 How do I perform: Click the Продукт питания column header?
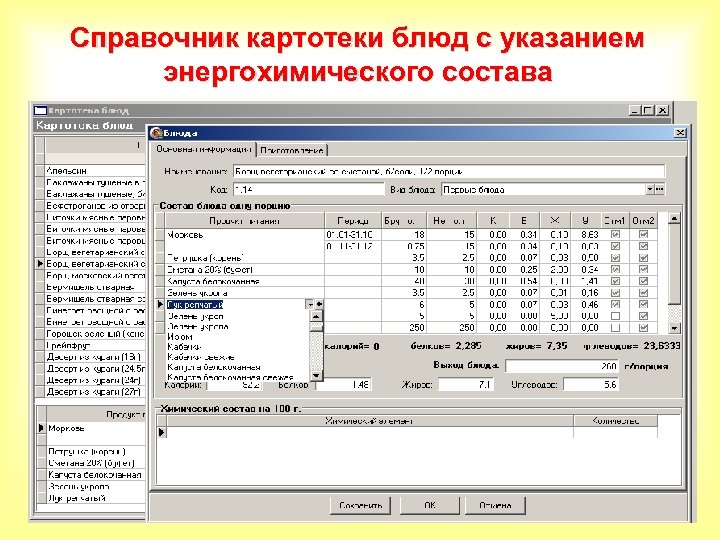(244, 221)
